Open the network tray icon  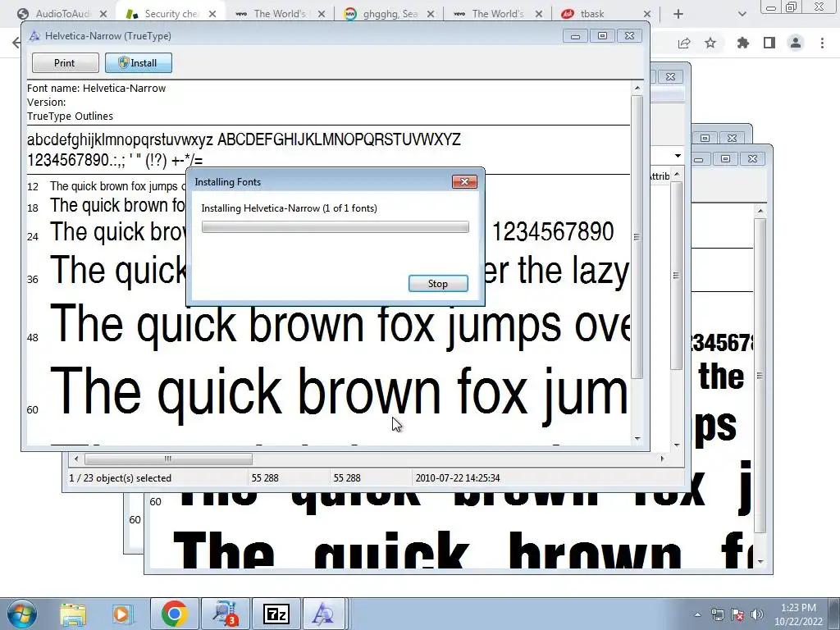[x=717, y=614]
